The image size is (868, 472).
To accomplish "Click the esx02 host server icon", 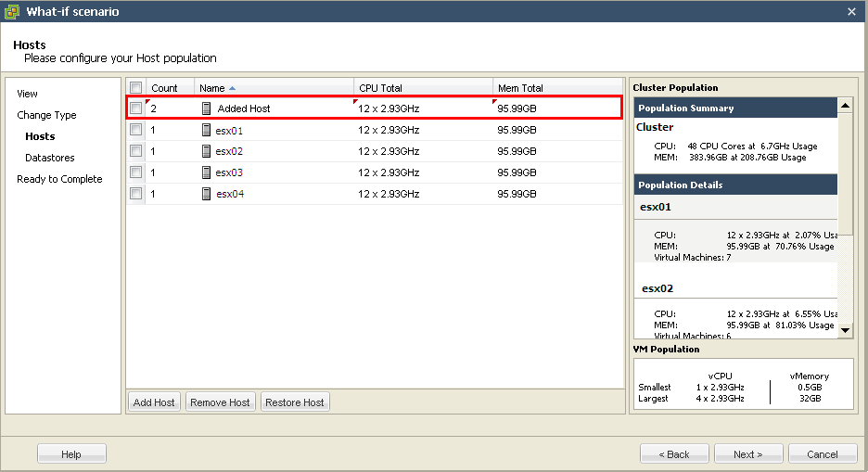I will [x=206, y=151].
